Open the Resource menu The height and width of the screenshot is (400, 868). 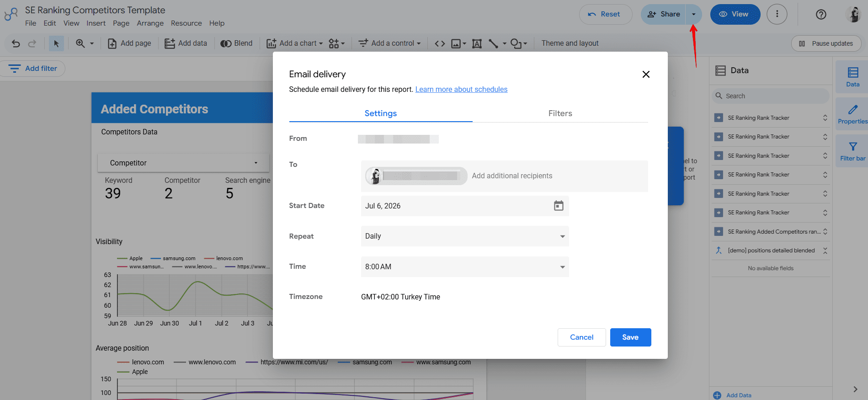coord(186,23)
